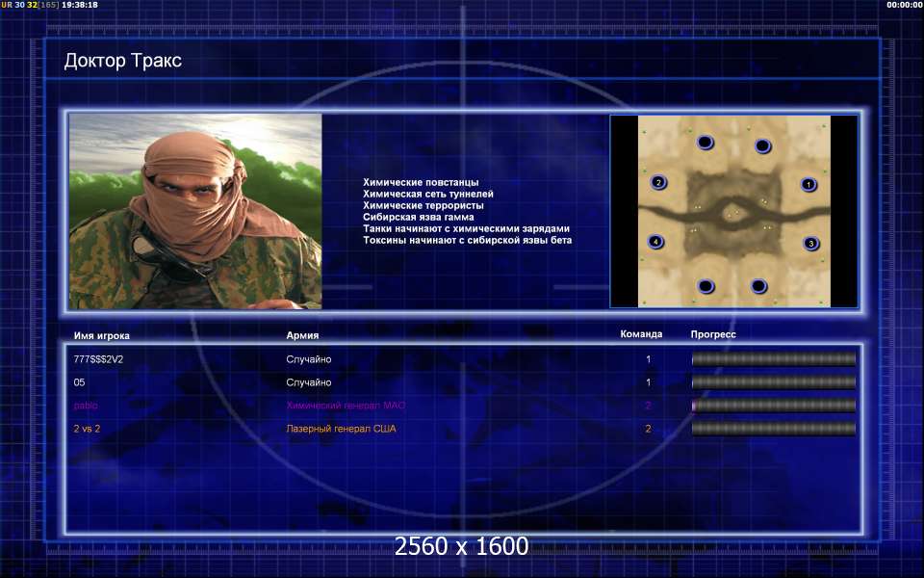Click the line "Сибирская язва гамма"
The width and height of the screenshot is (924, 578).
tap(419, 217)
